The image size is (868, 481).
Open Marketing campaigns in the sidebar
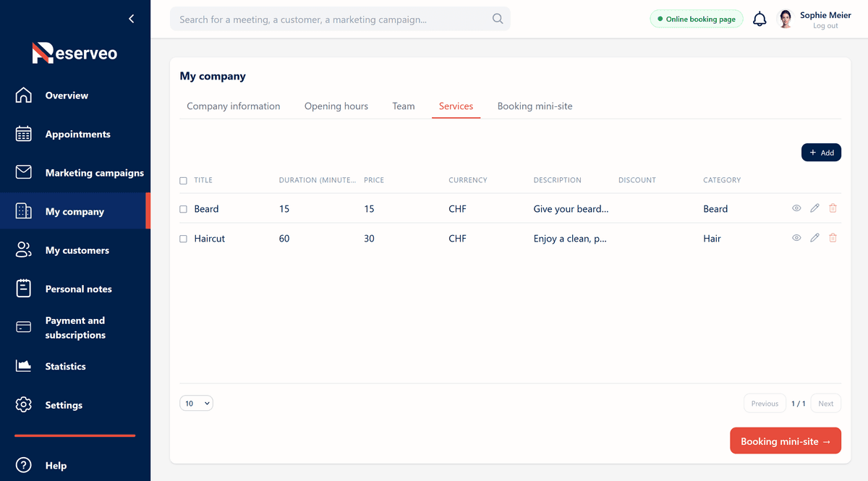click(94, 173)
